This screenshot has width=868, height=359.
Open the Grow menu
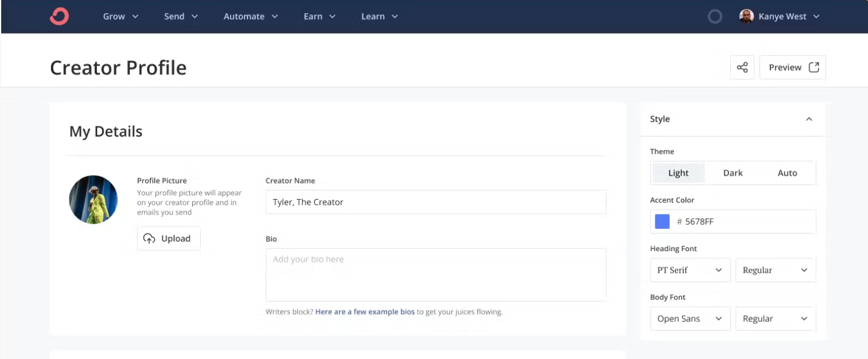(x=119, y=16)
